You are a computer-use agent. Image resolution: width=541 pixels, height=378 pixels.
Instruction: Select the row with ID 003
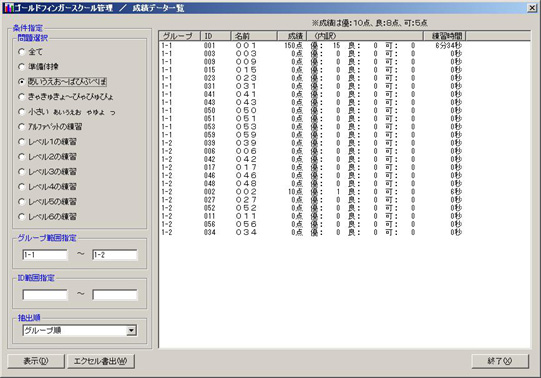(x=312, y=53)
